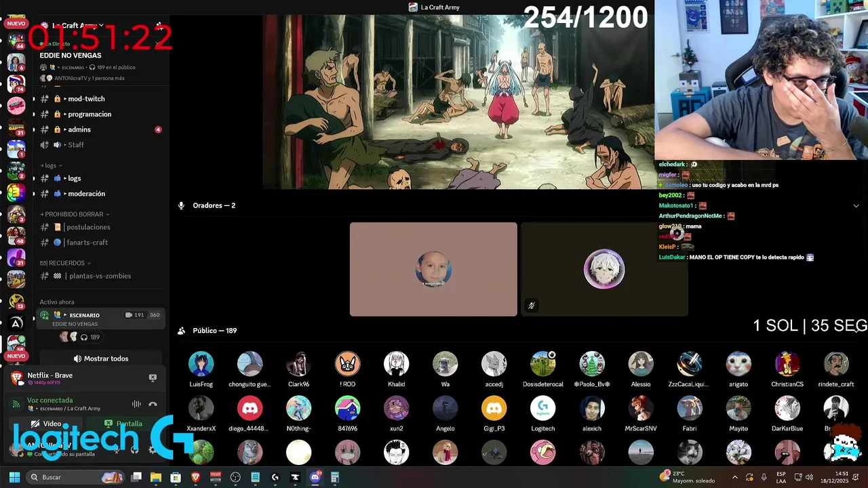Screen dimensions: 868x488
Task: Click the Buscar taskbar search box
Action: click(76, 477)
